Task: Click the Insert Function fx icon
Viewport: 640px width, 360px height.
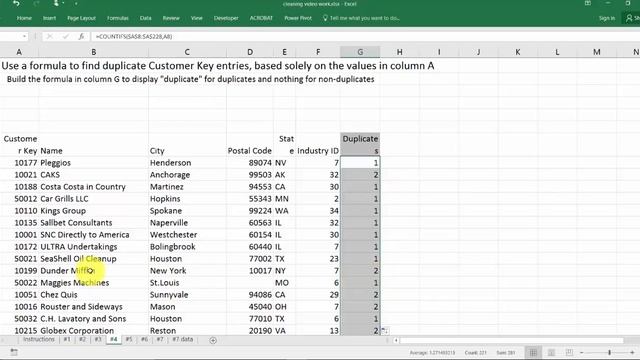Action: 81,36
